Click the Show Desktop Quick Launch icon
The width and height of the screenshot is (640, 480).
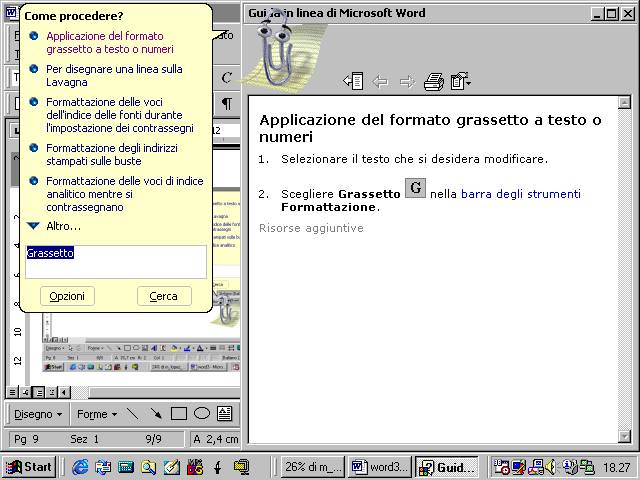pyautogui.click(x=126, y=467)
